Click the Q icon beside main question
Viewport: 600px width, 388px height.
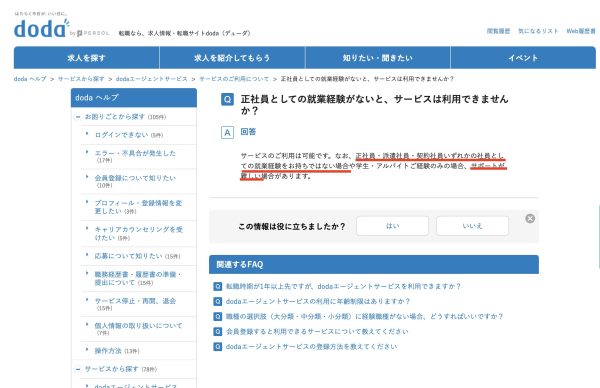227,99
